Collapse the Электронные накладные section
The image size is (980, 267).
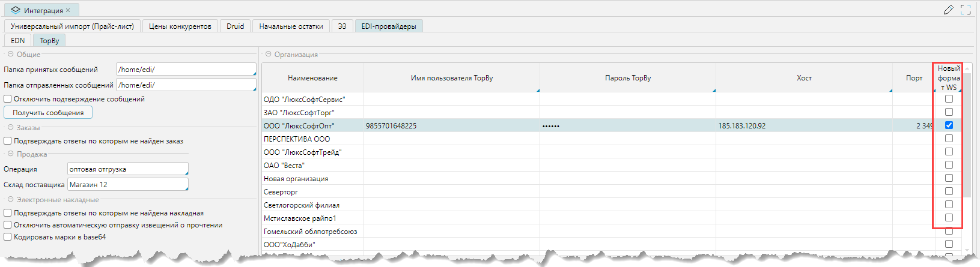[x=10, y=199]
